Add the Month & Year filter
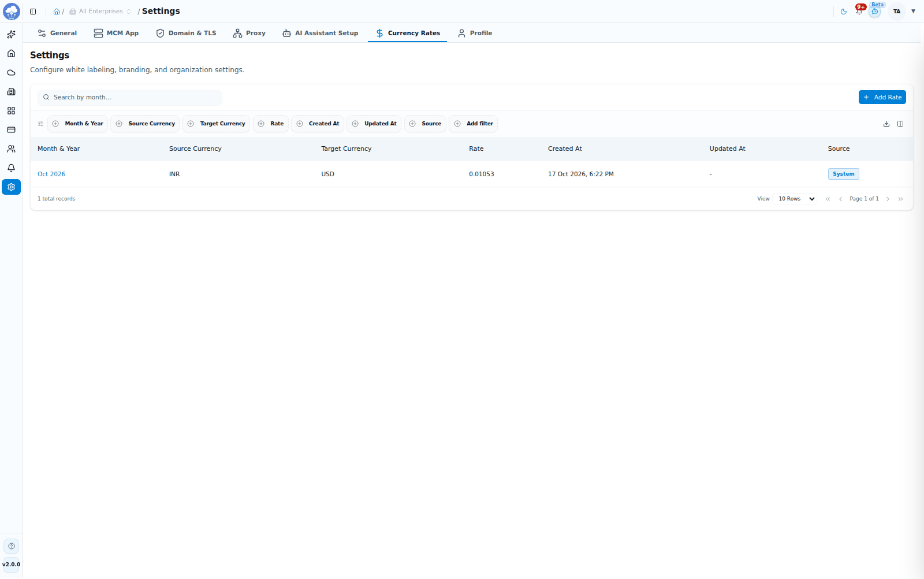 pos(77,124)
